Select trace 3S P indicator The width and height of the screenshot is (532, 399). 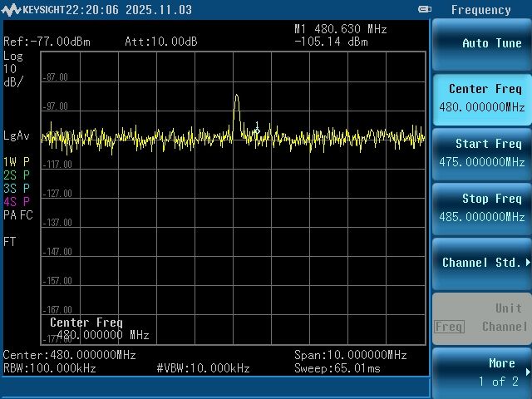(x=17, y=189)
